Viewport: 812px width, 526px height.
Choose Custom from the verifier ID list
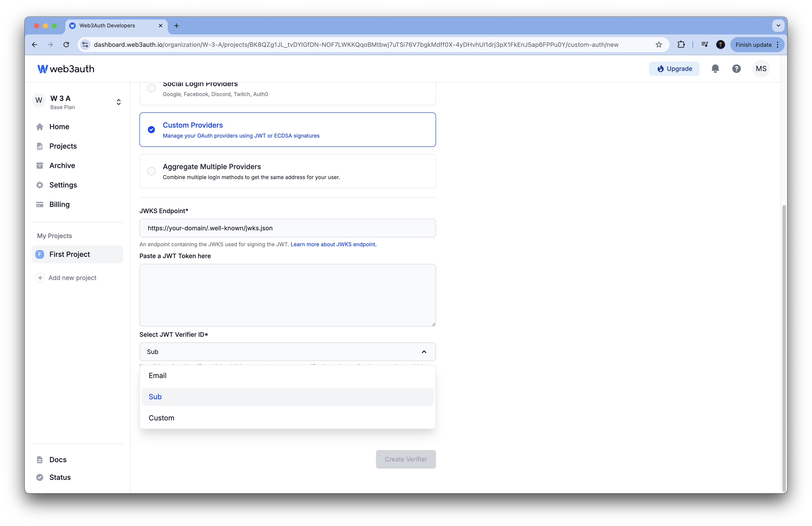[x=287, y=418]
